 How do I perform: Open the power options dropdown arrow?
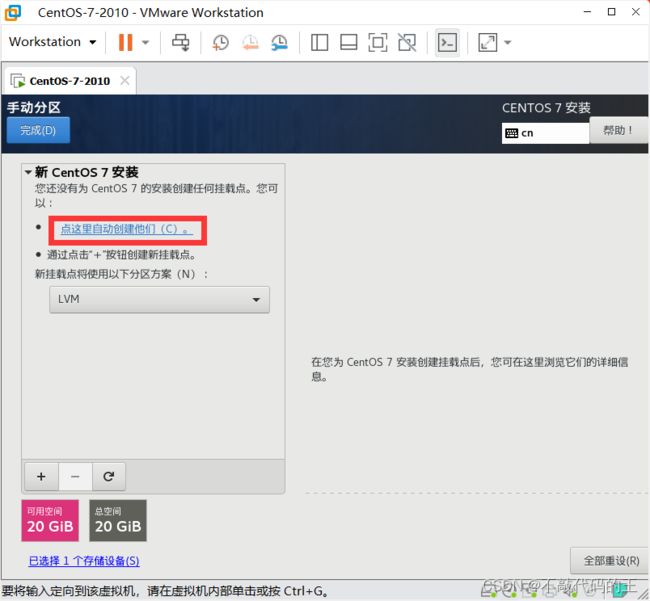[145, 42]
